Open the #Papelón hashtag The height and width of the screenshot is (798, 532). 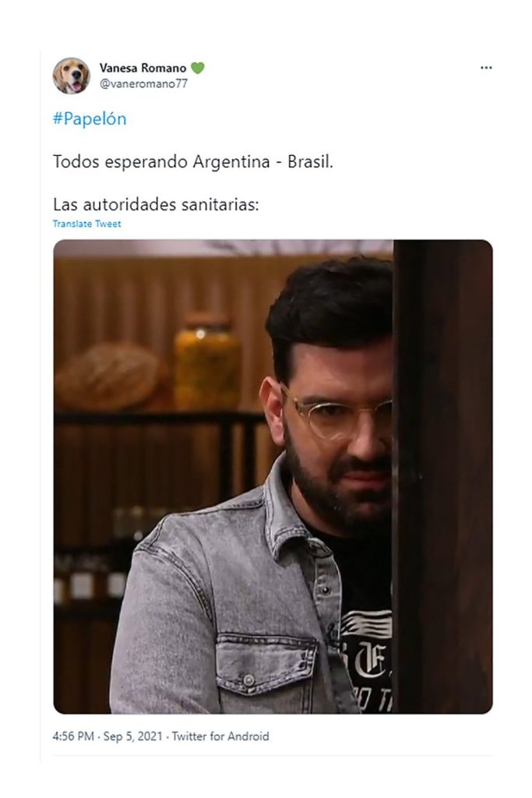90,118
